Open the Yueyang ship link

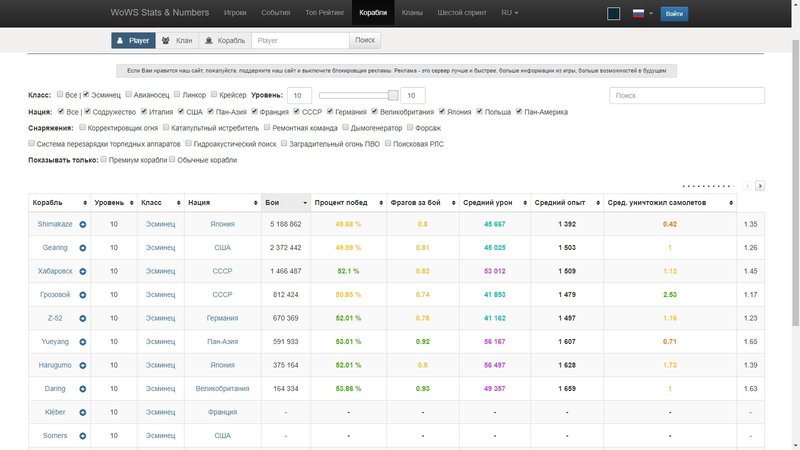coord(55,341)
